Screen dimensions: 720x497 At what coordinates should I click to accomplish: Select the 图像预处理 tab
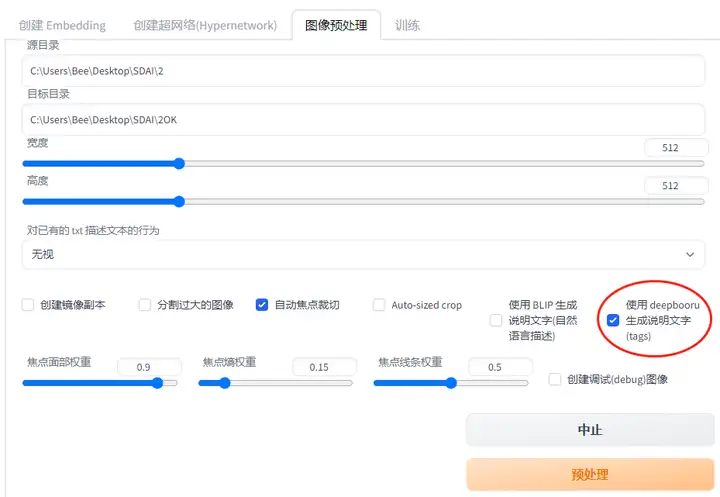point(336,25)
